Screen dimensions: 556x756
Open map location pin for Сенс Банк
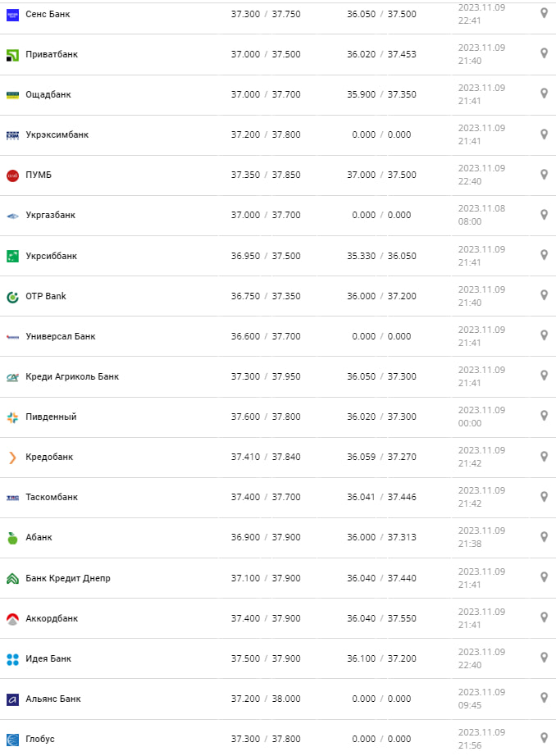click(x=544, y=14)
